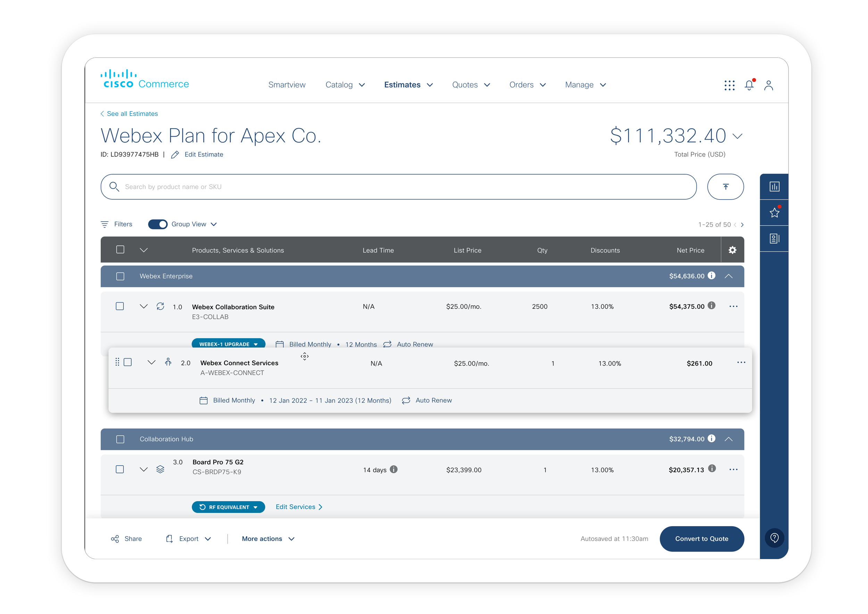Viewport: 868px width, 614px height.
Task: Click info icon next to $54,375.00
Action: click(711, 306)
